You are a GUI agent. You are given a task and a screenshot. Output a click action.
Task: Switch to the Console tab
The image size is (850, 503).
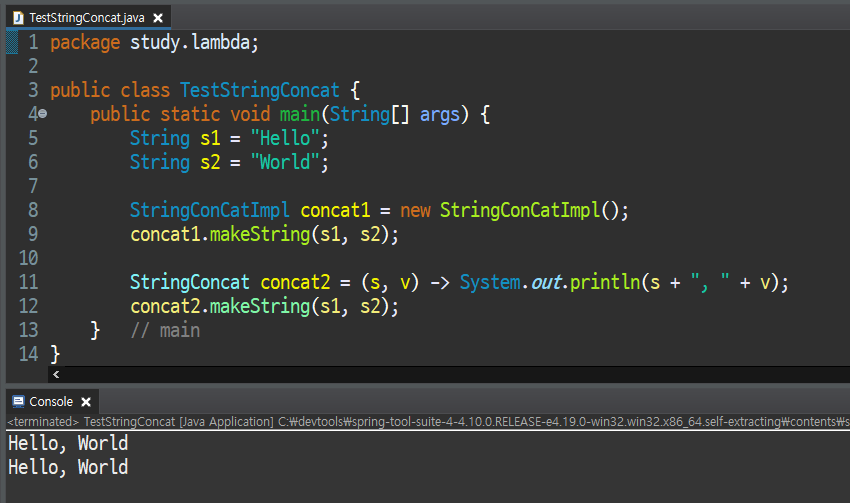click(x=51, y=402)
